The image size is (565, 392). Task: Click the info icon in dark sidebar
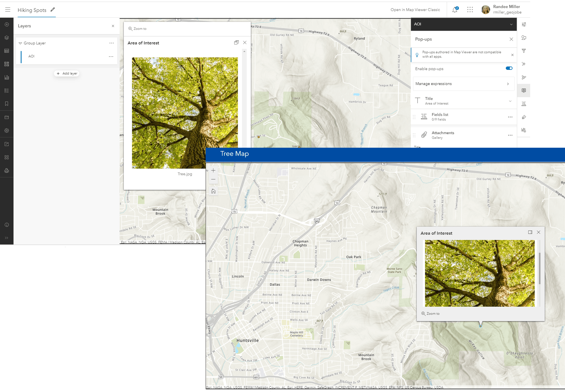pos(7,225)
